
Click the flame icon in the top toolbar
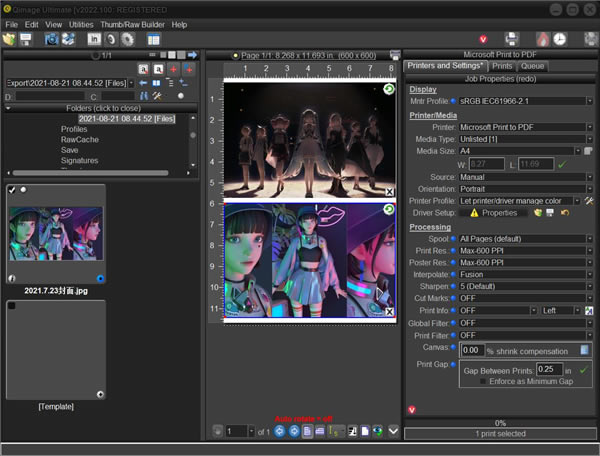pyautogui.click(x=543, y=39)
